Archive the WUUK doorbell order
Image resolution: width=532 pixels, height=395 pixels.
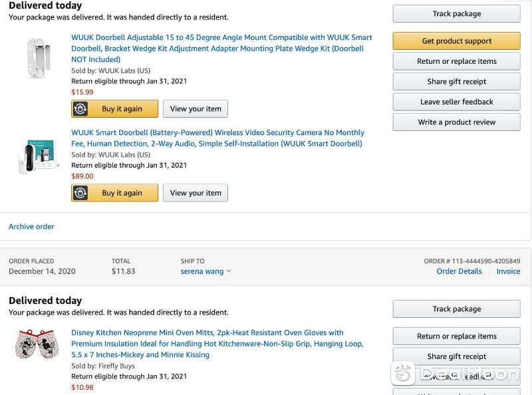click(31, 227)
